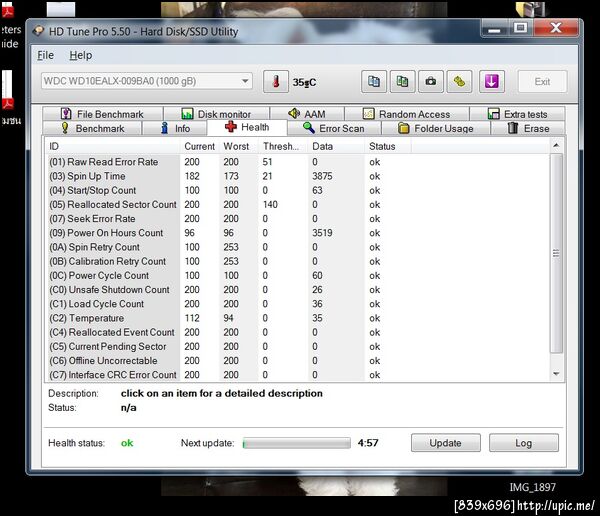The image size is (600, 516).
Task: Click the Status column header
Action: coord(388,146)
